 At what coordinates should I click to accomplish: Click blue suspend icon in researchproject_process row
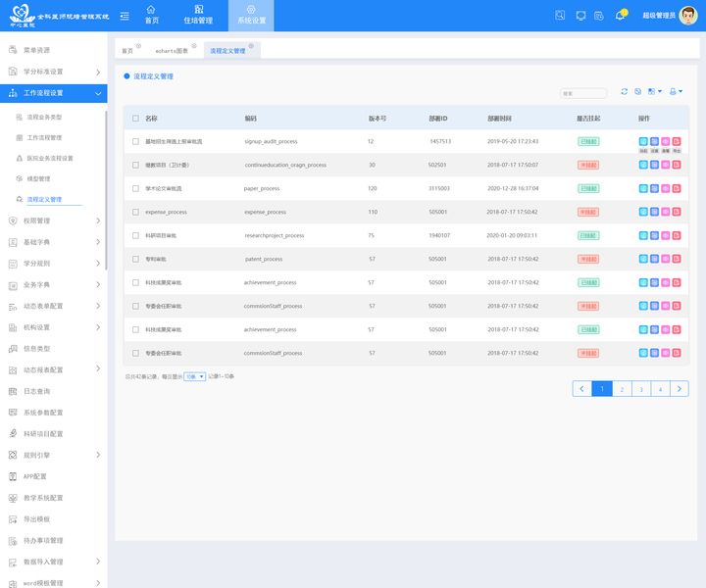click(643, 235)
